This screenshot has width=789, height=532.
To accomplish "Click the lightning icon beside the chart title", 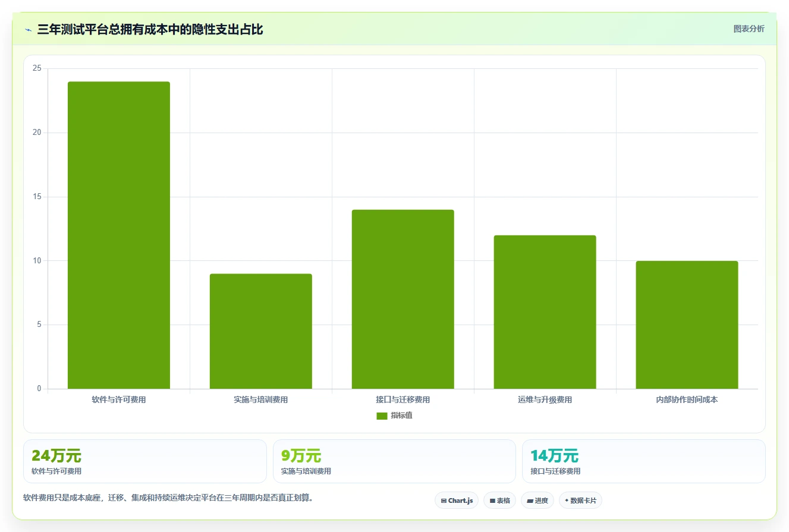I will tap(28, 30).
